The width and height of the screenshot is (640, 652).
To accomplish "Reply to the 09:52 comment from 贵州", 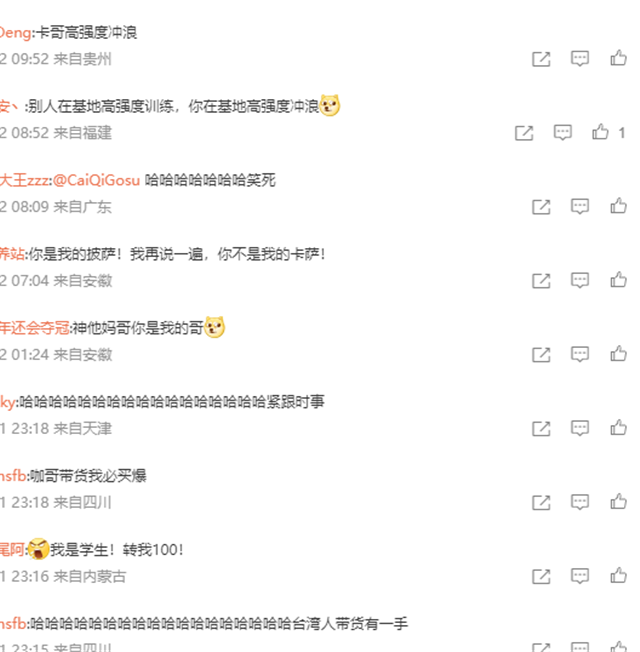I will 580,59.
